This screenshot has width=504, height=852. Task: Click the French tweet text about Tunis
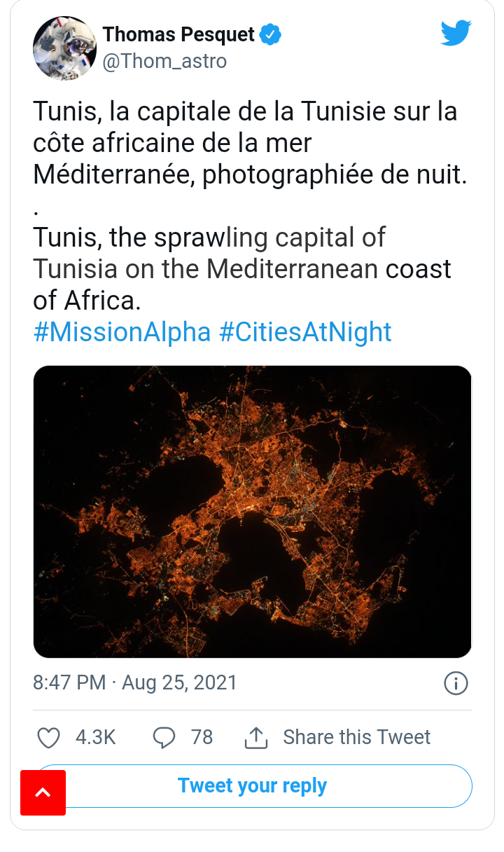pyautogui.click(x=245, y=143)
